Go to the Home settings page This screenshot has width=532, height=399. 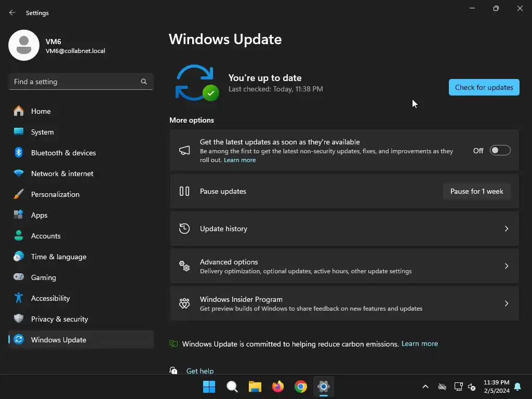[x=81, y=111]
